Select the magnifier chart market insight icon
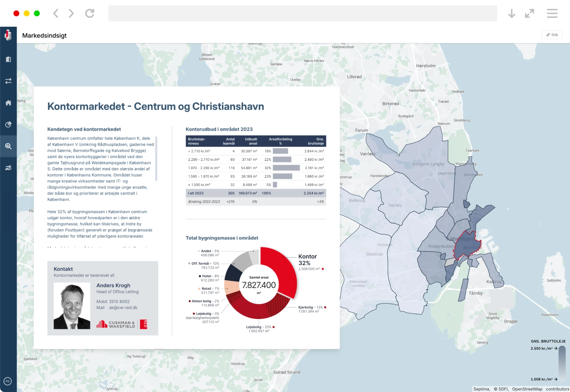Screen dimensions: 570x392 pos(8,146)
